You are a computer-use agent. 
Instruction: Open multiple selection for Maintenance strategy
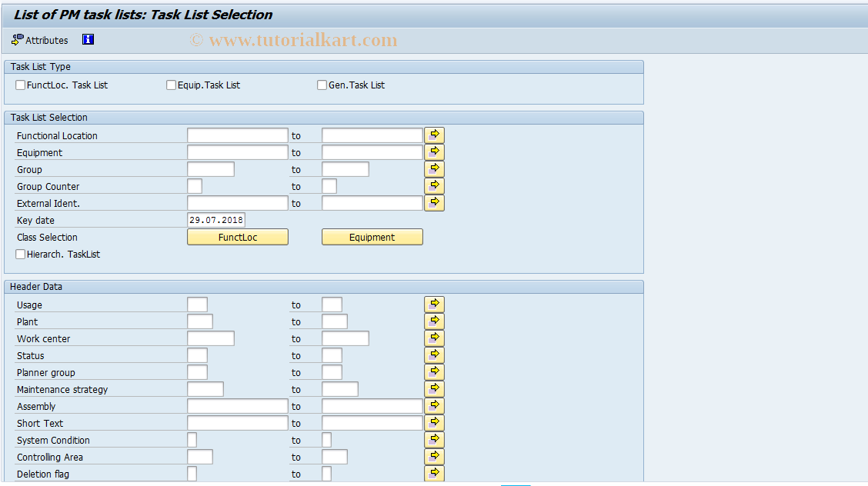(x=435, y=388)
